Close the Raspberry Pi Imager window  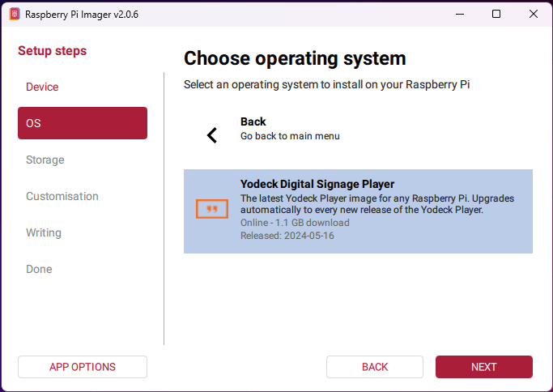pos(534,15)
